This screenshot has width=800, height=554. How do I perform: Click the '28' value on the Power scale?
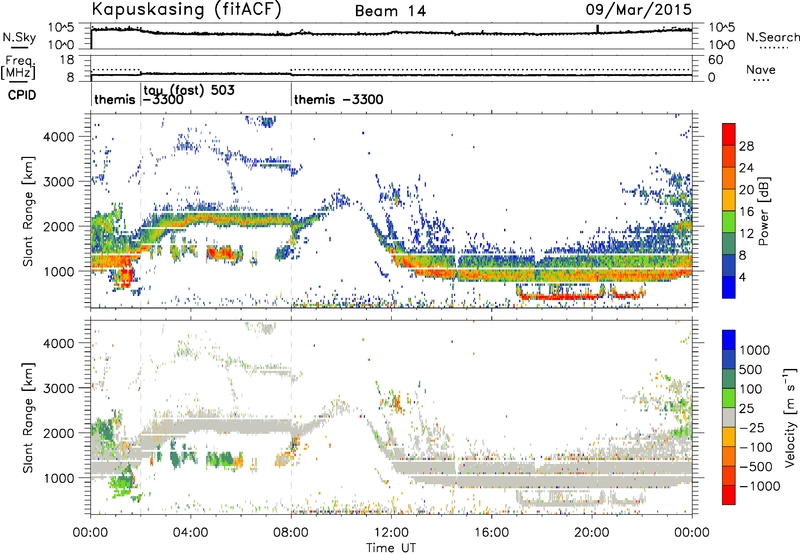coord(746,146)
